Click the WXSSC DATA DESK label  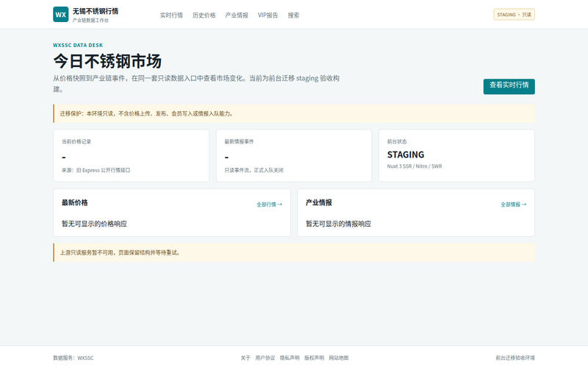78,45
